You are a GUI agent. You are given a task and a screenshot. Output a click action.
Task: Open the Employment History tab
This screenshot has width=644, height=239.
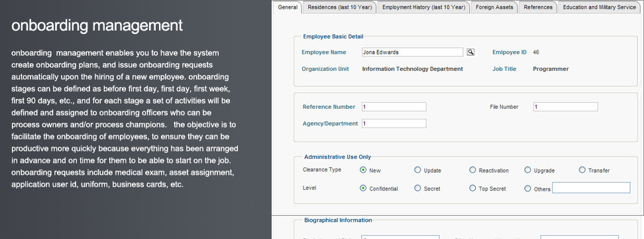click(424, 7)
